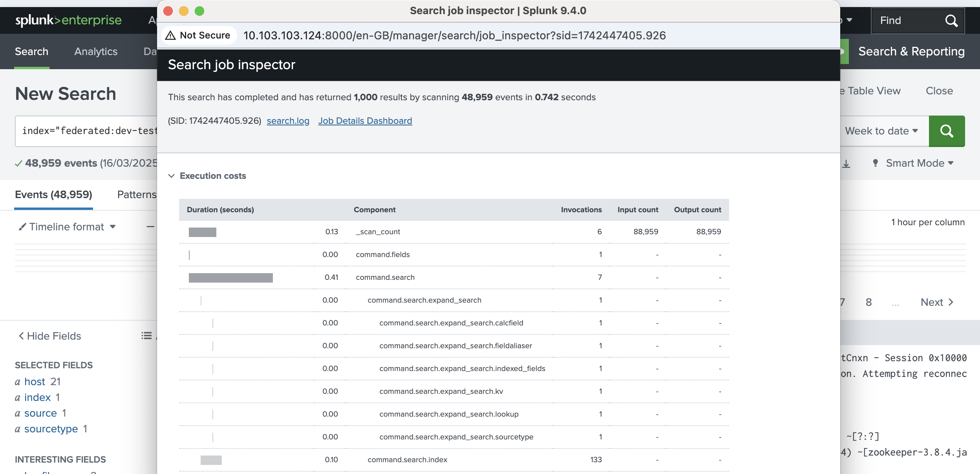
Task: Open the Analytics nav tab
Action: pos(96,51)
